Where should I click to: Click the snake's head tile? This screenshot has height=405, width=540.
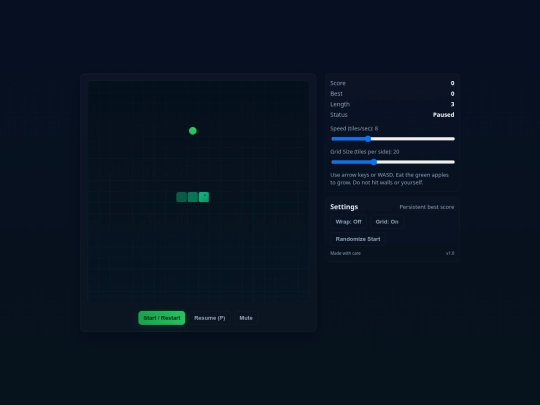[204, 197]
